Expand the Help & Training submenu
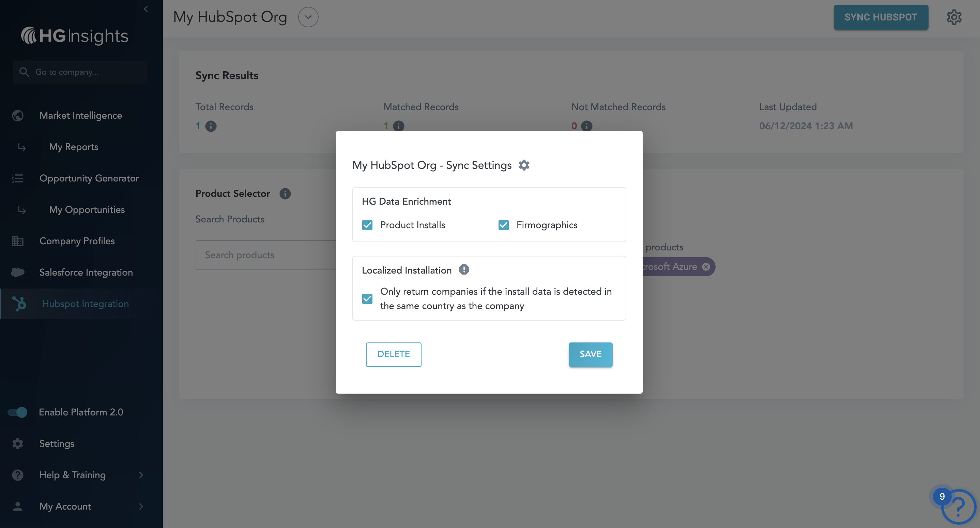 coord(141,475)
